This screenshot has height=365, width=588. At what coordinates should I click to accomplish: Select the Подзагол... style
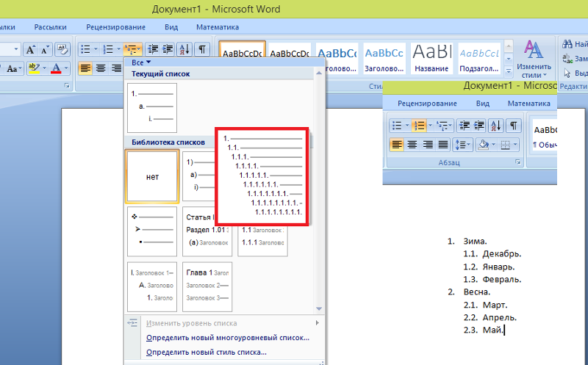coord(479,58)
